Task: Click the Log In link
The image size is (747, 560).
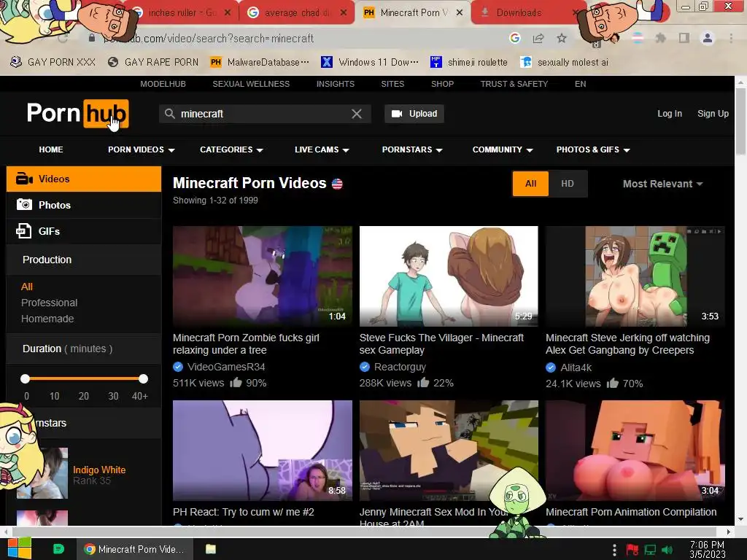Action: pos(670,114)
